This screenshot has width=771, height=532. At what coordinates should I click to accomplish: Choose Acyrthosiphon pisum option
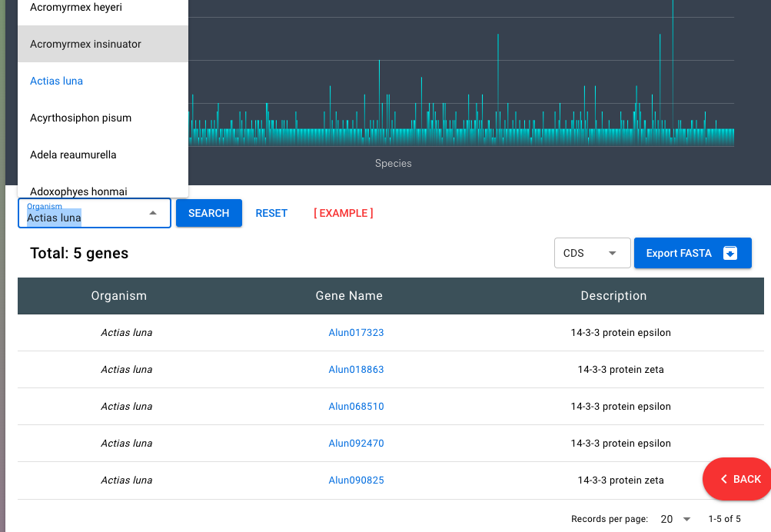pyautogui.click(x=103, y=118)
